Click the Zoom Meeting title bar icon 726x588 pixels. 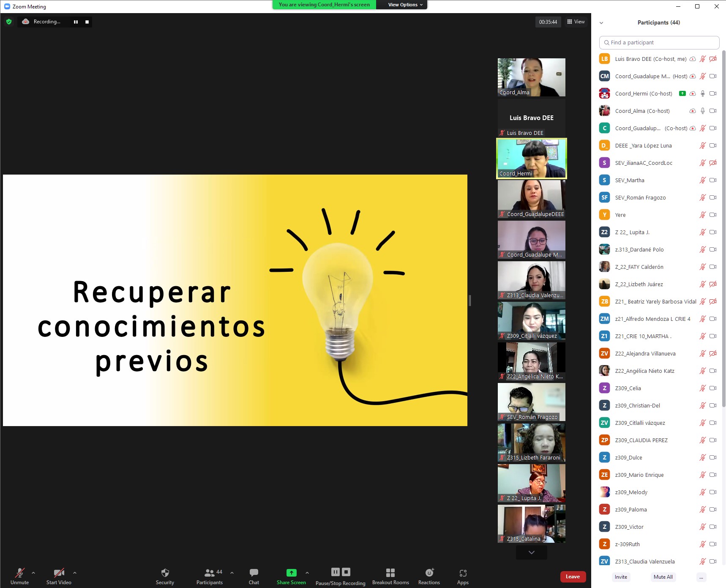pyautogui.click(x=7, y=6)
